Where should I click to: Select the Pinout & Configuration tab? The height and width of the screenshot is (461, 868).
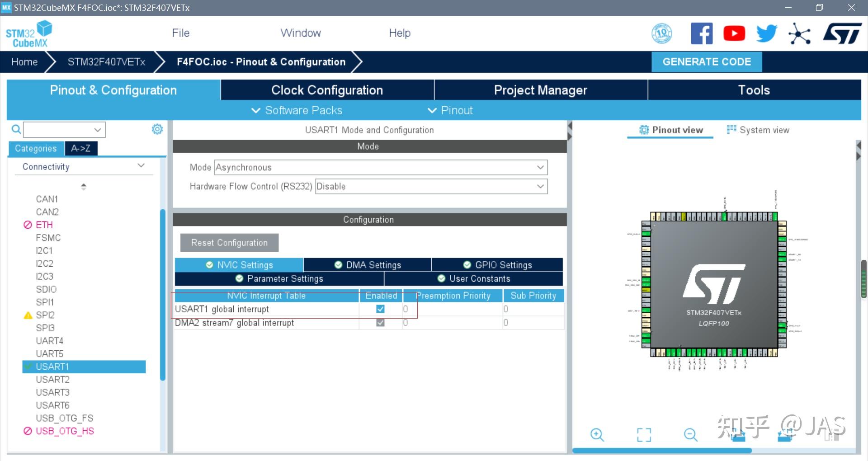(x=113, y=90)
